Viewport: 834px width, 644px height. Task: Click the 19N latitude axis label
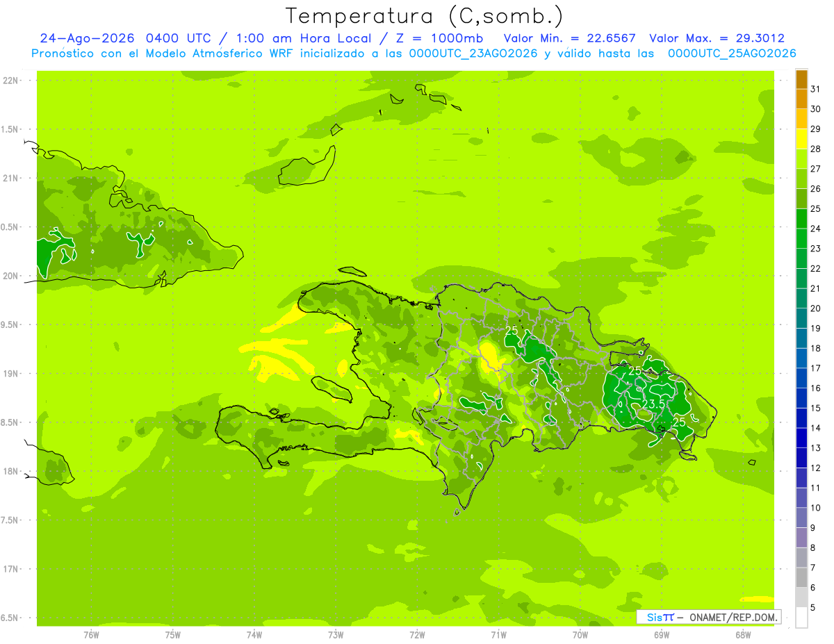click(10, 373)
